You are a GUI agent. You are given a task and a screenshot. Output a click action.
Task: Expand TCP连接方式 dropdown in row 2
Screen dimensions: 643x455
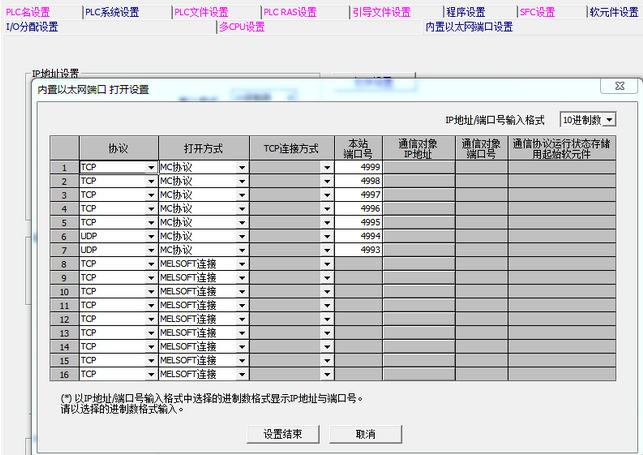click(x=327, y=181)
